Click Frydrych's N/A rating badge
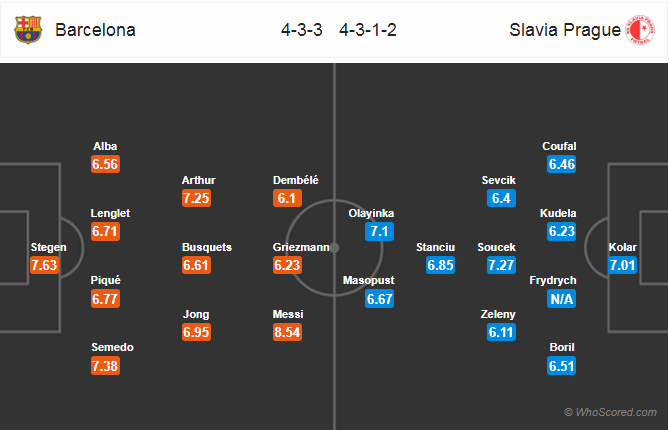 pos(561,299)
